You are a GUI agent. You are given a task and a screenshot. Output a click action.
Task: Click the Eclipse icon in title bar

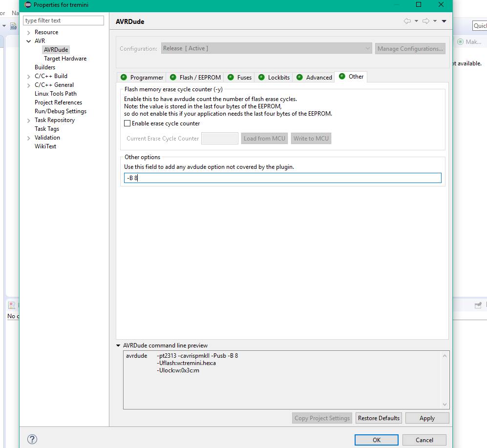coord(28,5)
